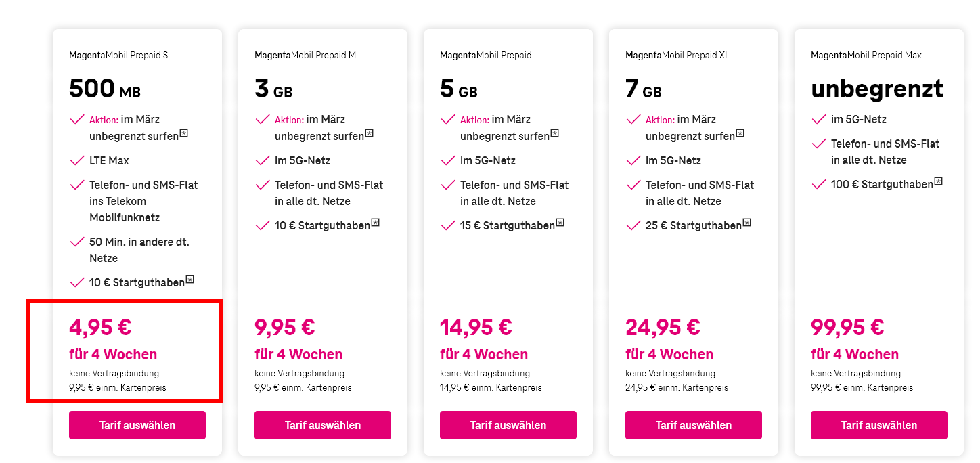Open footnote icon after Prepaid XL 'unbegrenzt surfen'
The image size is (980, 463).
(740, 133)
